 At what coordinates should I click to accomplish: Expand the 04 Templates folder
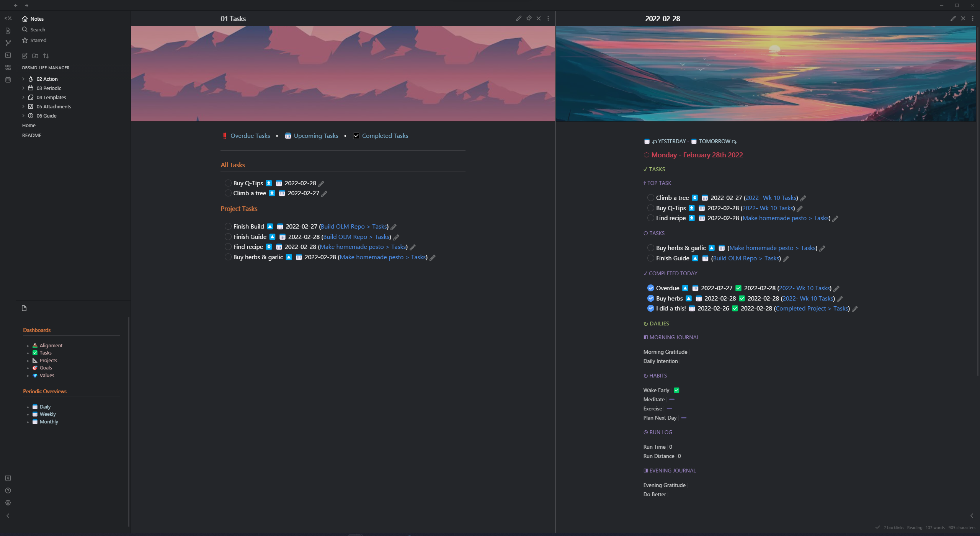[x=23, y=97]
